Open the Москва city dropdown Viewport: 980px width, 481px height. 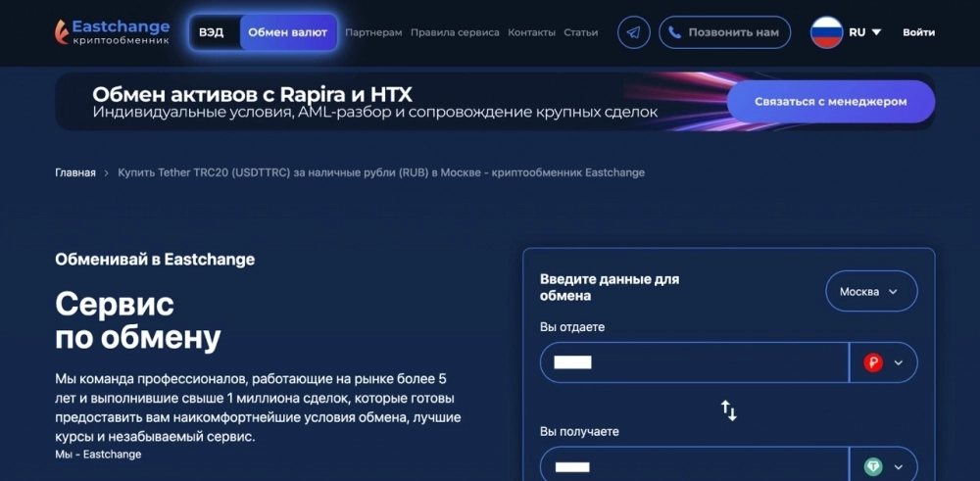tap(872, 291)
